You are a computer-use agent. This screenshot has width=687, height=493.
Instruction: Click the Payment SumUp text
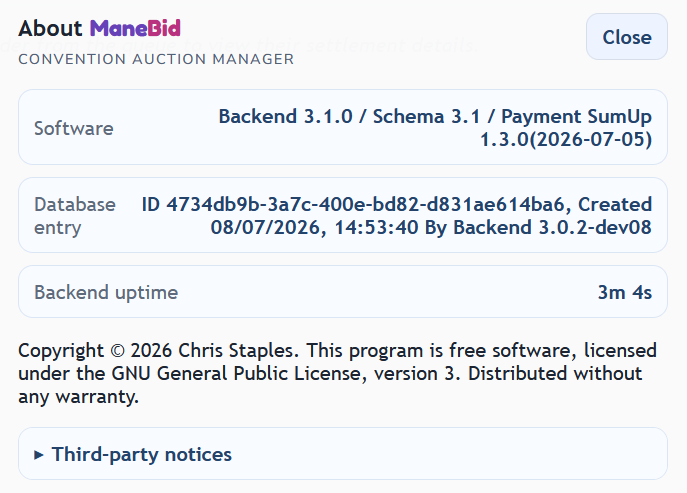(576, 117)
